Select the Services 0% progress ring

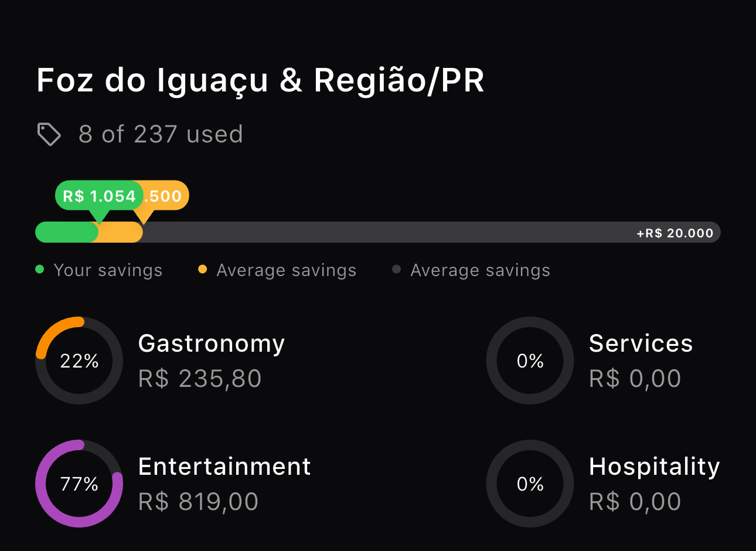(530, 360)
